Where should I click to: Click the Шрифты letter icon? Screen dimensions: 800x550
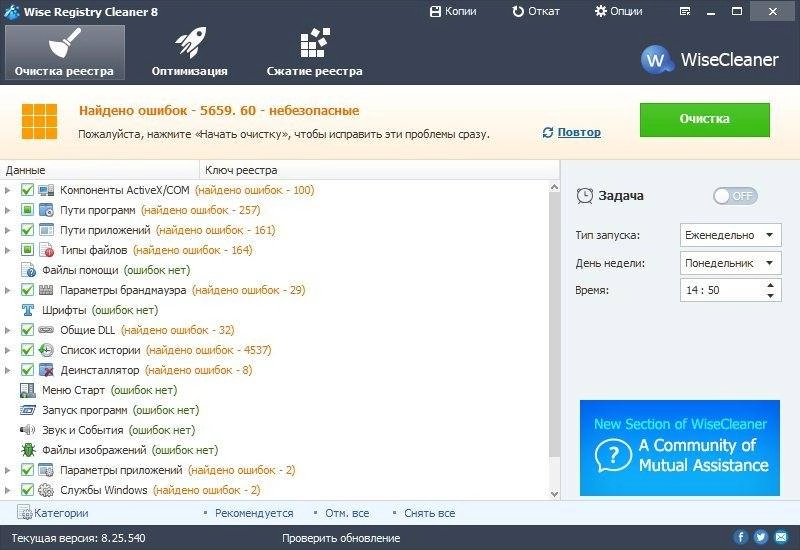[28, 310]
